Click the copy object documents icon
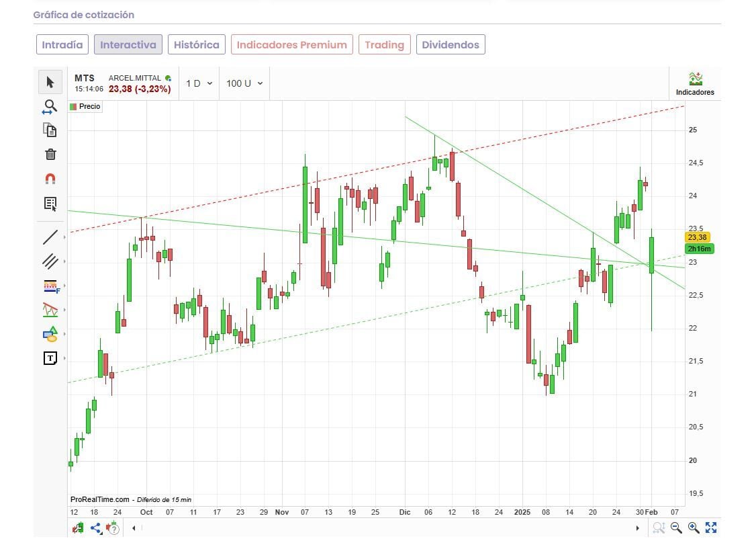 [50, 130]
